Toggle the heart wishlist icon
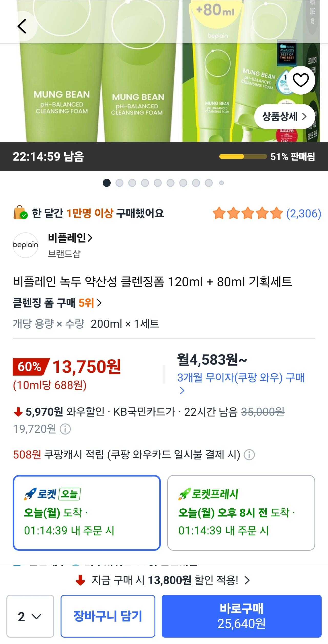Viewport: 328px width, 644px height. tap(301, 80)
